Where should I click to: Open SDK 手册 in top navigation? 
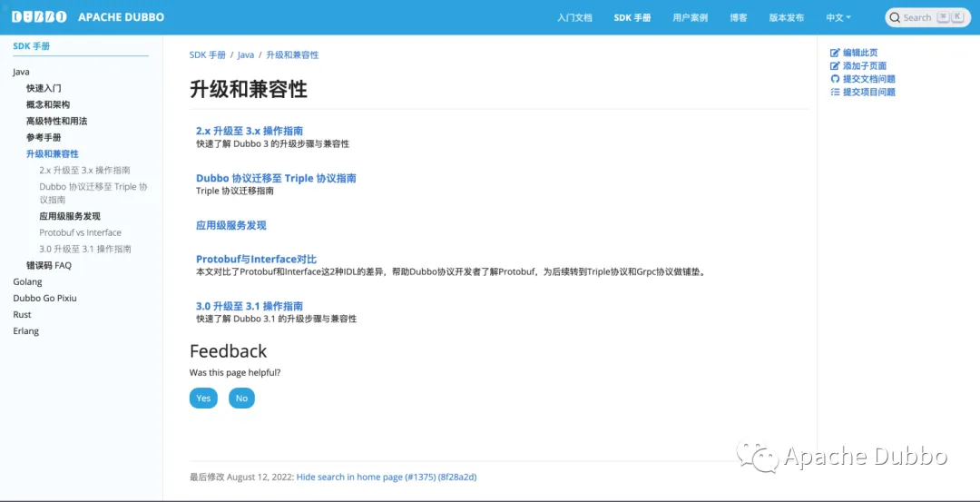point(632,17)
